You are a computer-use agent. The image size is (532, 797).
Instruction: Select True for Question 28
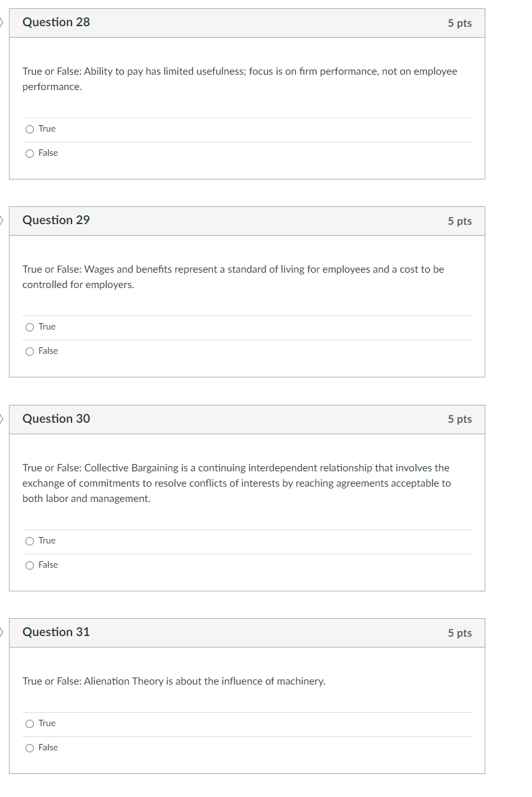(29, 129)
